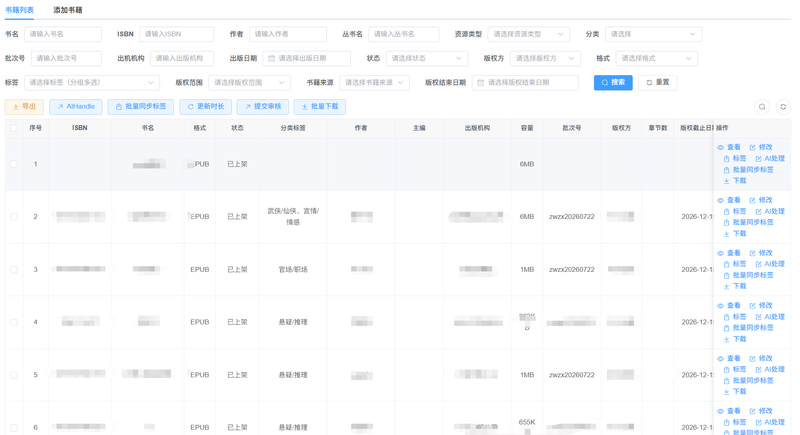Click the 提交审核 button
The height and width of the screenshot is (435, 800).
[263, 107]
